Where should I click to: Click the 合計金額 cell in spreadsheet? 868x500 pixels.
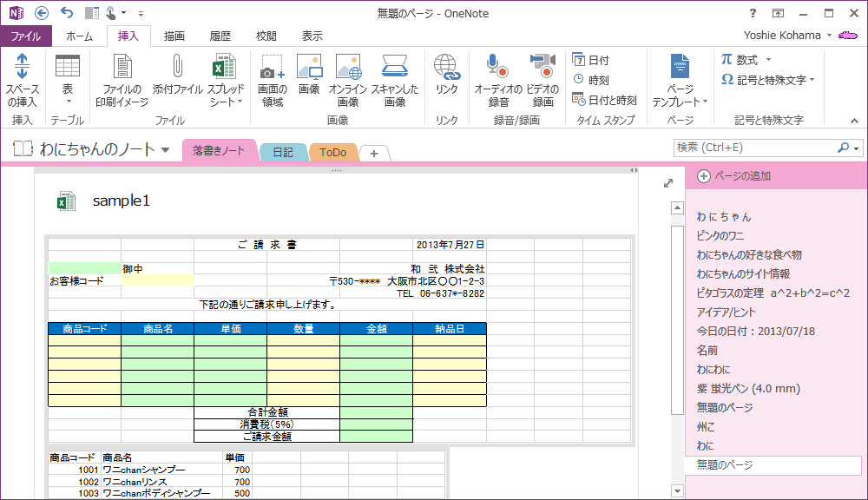266,412
